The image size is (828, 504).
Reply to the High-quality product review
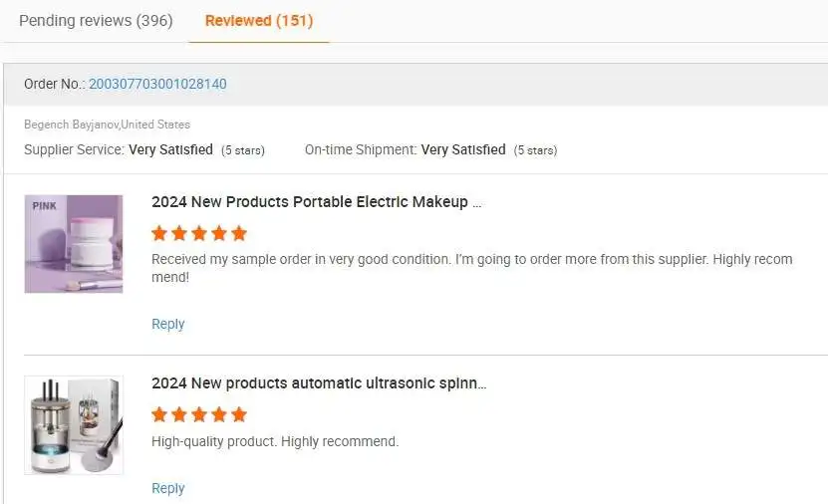coord(167,488)
